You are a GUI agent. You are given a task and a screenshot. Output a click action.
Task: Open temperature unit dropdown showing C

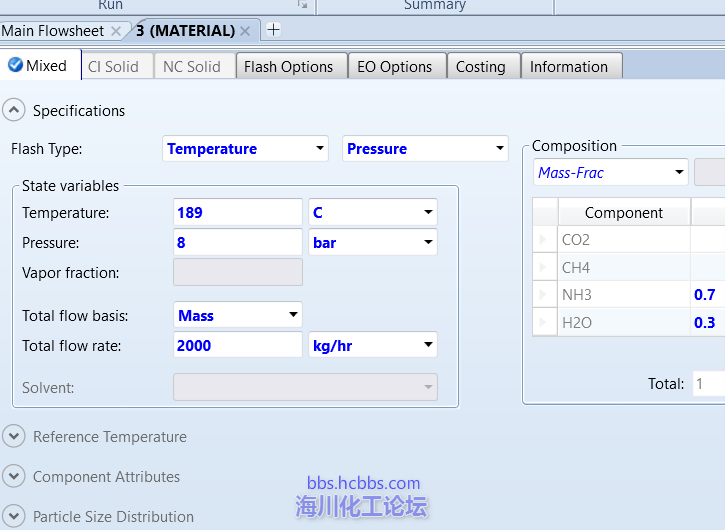(428, 213)
